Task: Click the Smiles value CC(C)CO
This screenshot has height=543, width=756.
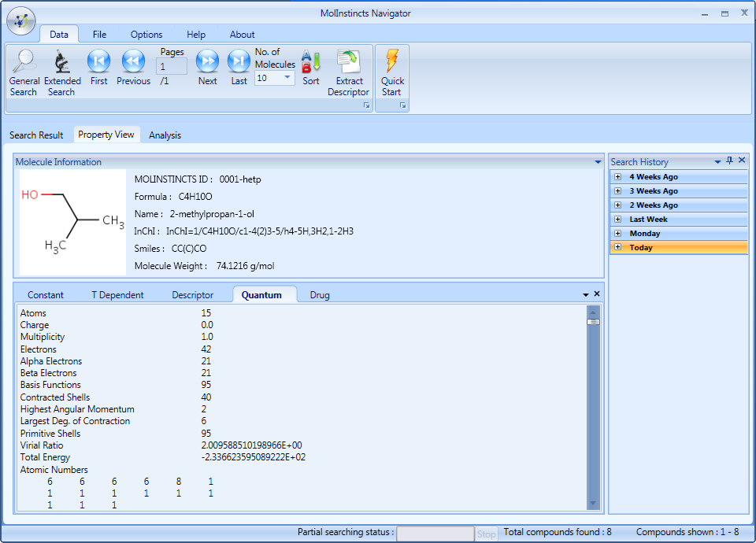Action: [189, 249]
